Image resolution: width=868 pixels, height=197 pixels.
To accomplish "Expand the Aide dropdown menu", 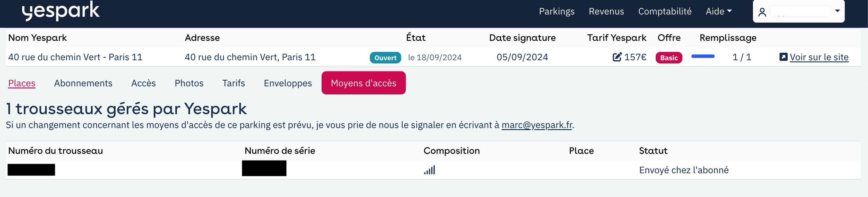I will [x=718, y=11].
